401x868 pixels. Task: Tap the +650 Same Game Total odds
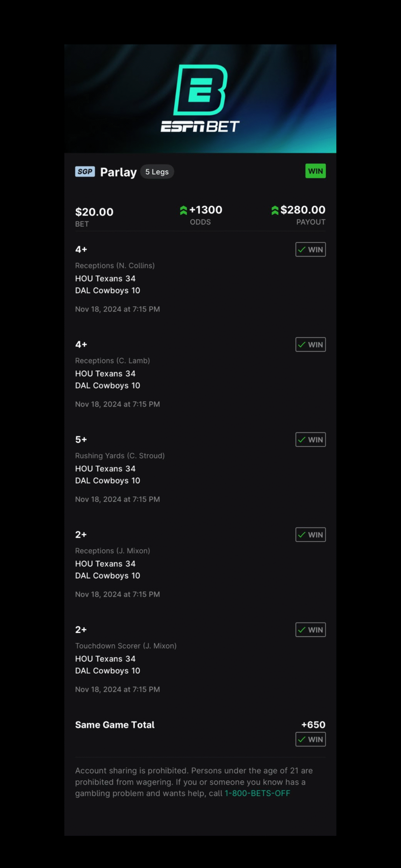tap(313, 725)
